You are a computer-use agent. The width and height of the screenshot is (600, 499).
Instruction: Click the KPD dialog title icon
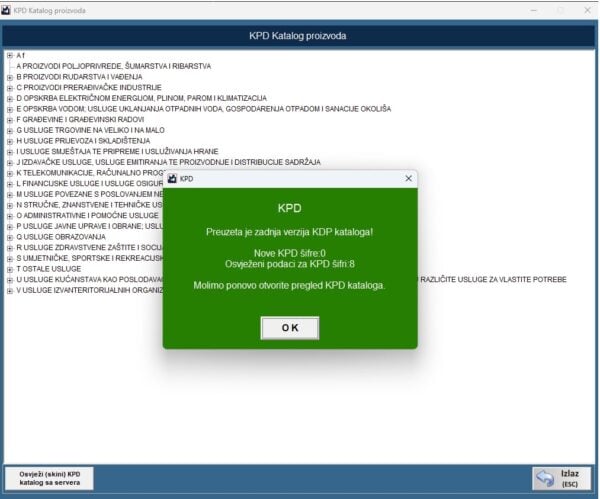click(x=172, y=178)
